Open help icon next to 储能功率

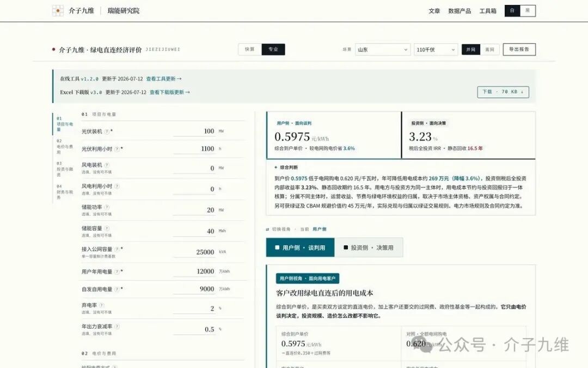coord(107,207)
